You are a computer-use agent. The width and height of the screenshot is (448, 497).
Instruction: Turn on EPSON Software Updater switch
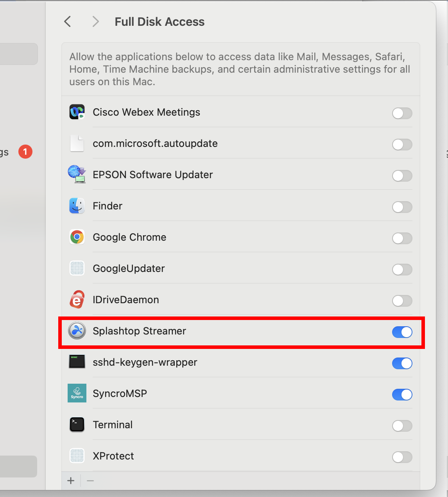(x=402, y=176)
